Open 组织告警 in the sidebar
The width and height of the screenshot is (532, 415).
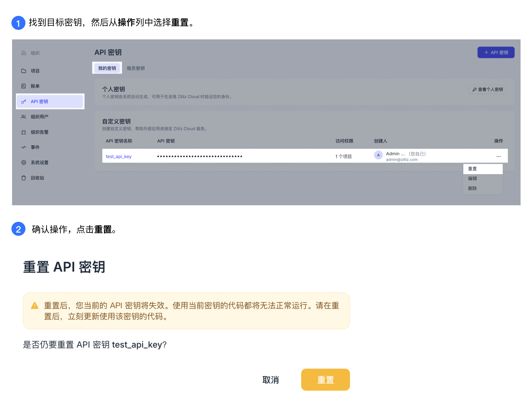coord(50,132)
